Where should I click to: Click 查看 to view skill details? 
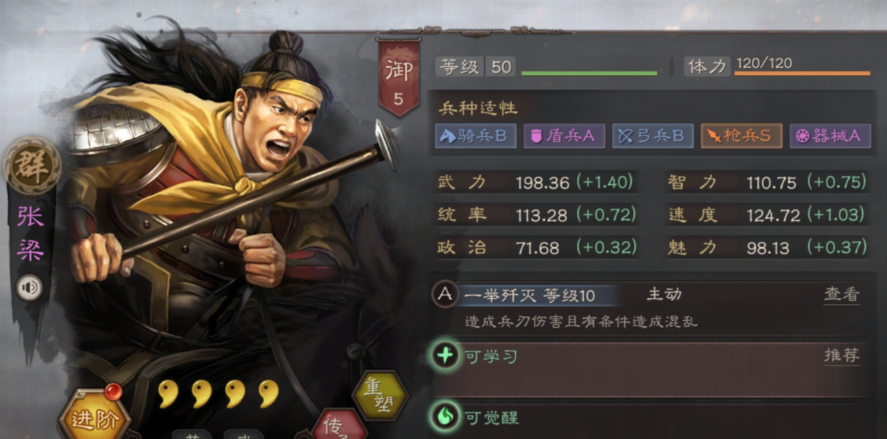[x=842, y=295]
